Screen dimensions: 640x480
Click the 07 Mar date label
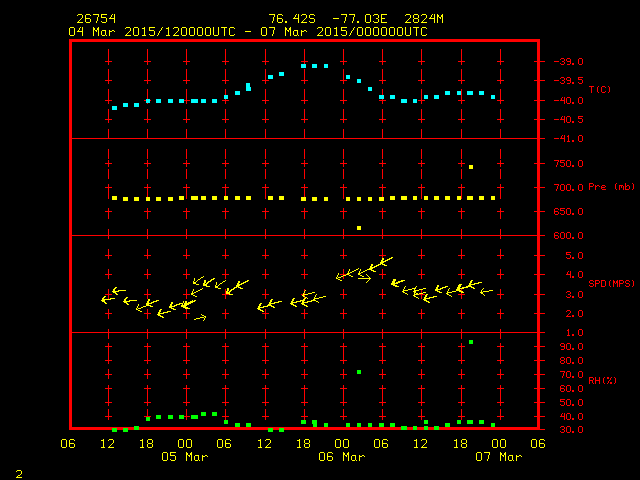coord(499,457)
